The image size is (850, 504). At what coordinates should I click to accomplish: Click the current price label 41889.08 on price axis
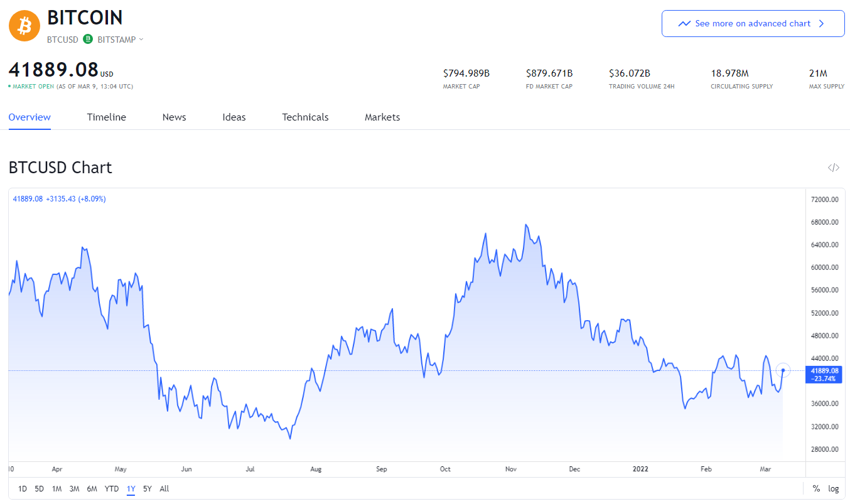[824, 375]
